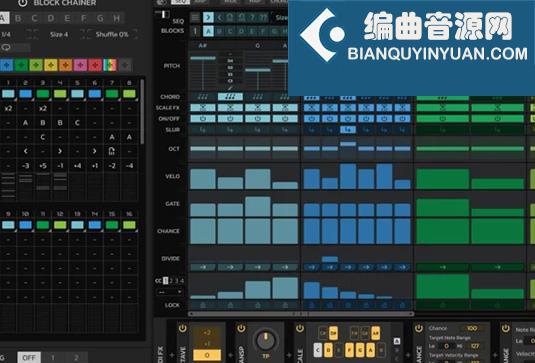Open block selector on chain slot 2
Screen dimensions: 535x363
click(x=26, y=94)
